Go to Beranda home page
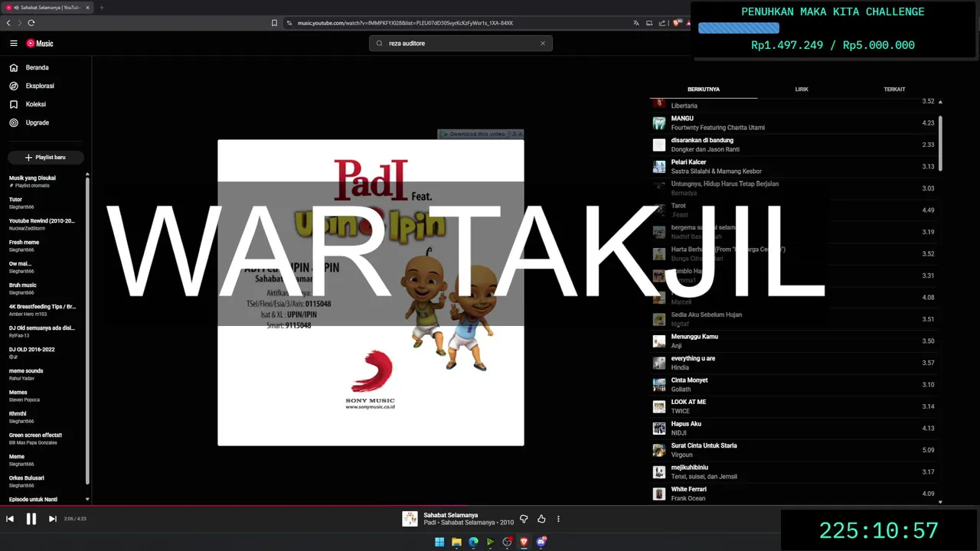This screenshot has height=551, width=980. (37, 67)
